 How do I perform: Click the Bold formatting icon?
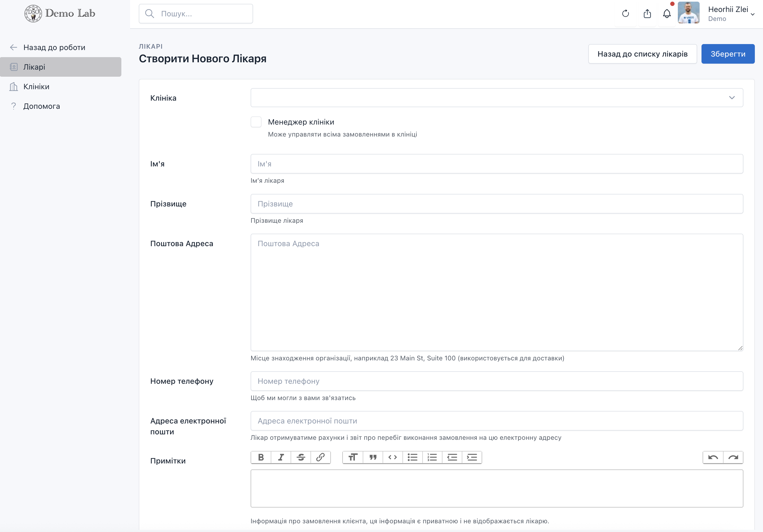pos(261,457)
